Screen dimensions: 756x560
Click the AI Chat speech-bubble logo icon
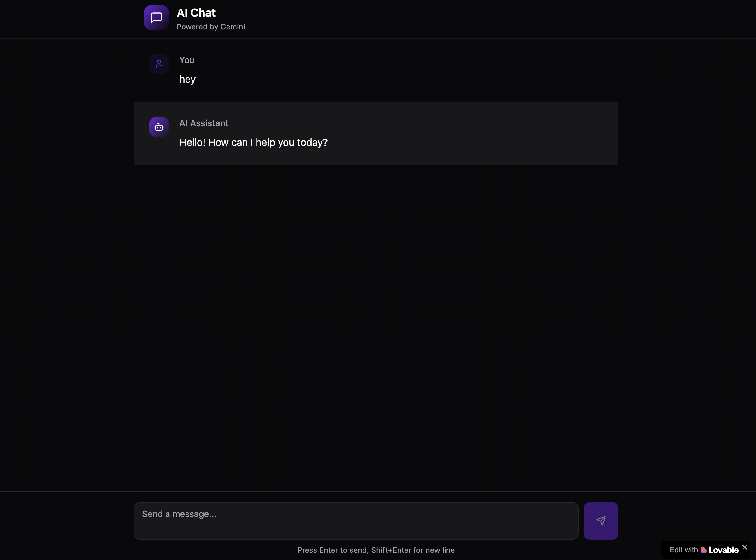coord(156,18)
